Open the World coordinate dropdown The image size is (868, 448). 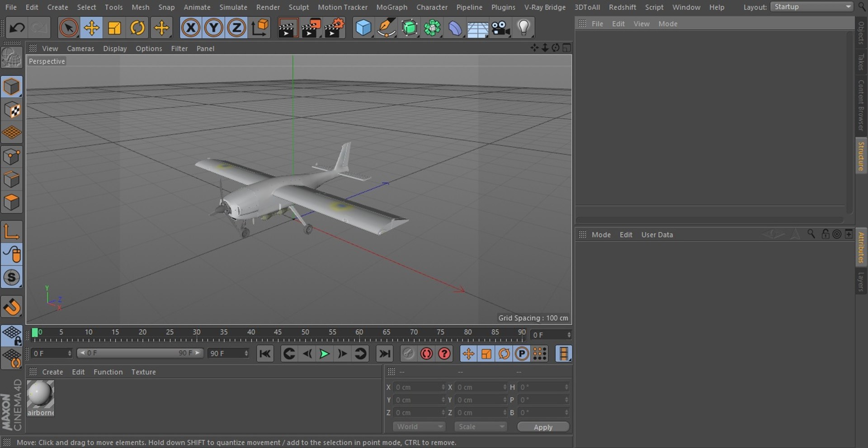pyautogui.click(x=419, y=427)
